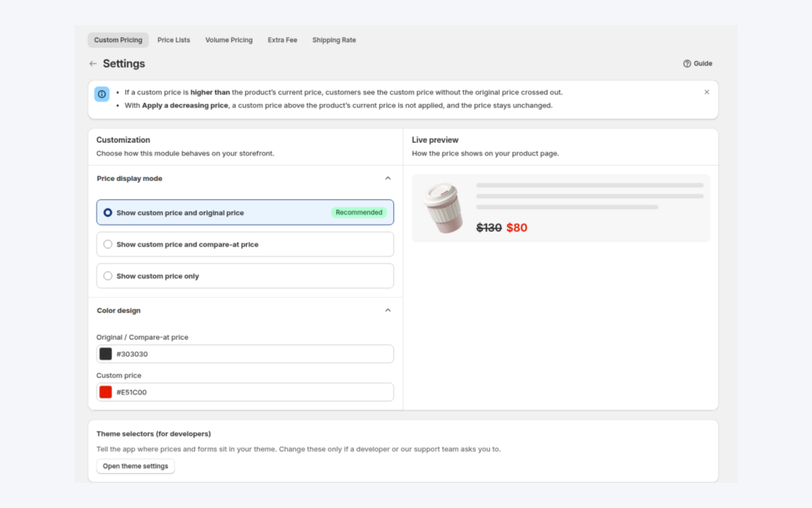812x508 pixels.
Task: Go to the Volume Pricing tab
Action: click(229, 40)
